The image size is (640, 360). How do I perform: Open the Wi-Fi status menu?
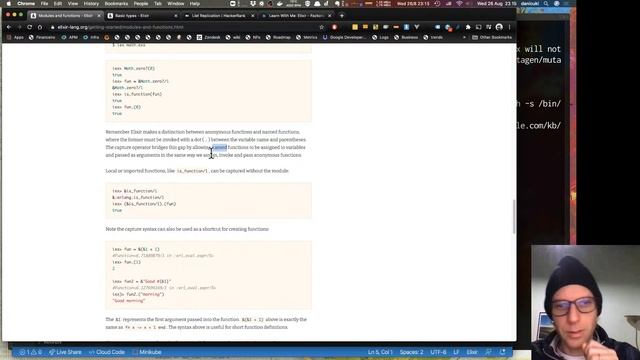click(x=460, y=4)
